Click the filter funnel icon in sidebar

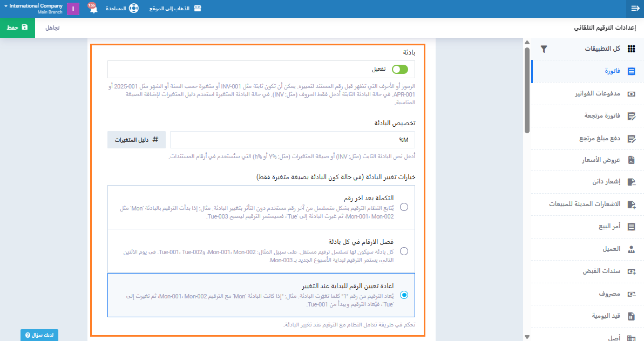[544, 49]
